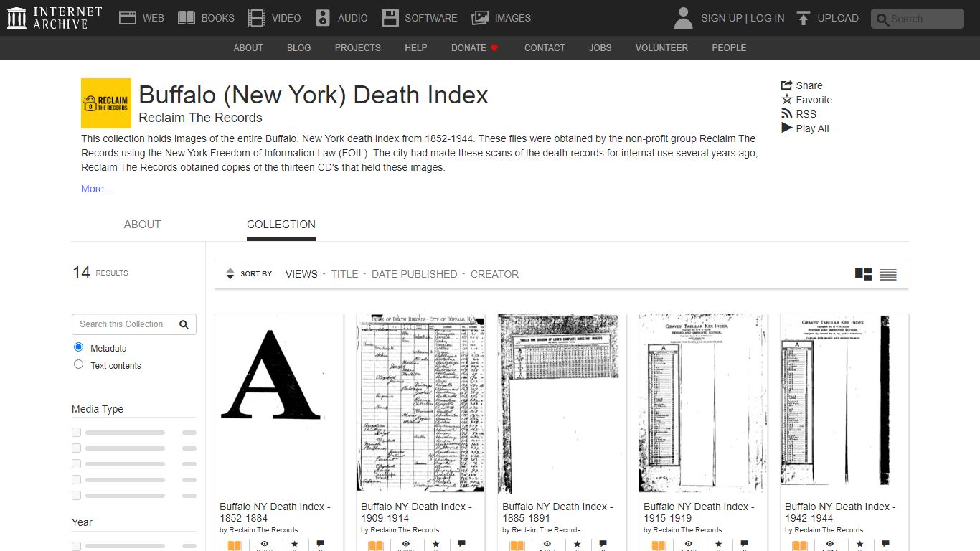Open the ABOUT nav menu item
Viewport: 980px width, 551px height.
click(x=248, y=48)
